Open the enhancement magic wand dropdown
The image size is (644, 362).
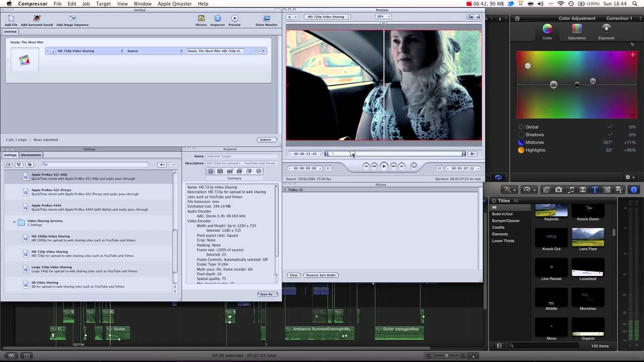coord(510,190)
